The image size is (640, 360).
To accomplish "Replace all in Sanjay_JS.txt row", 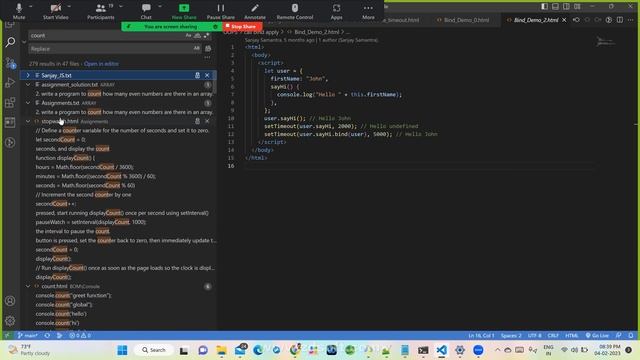I will (198, 76).
